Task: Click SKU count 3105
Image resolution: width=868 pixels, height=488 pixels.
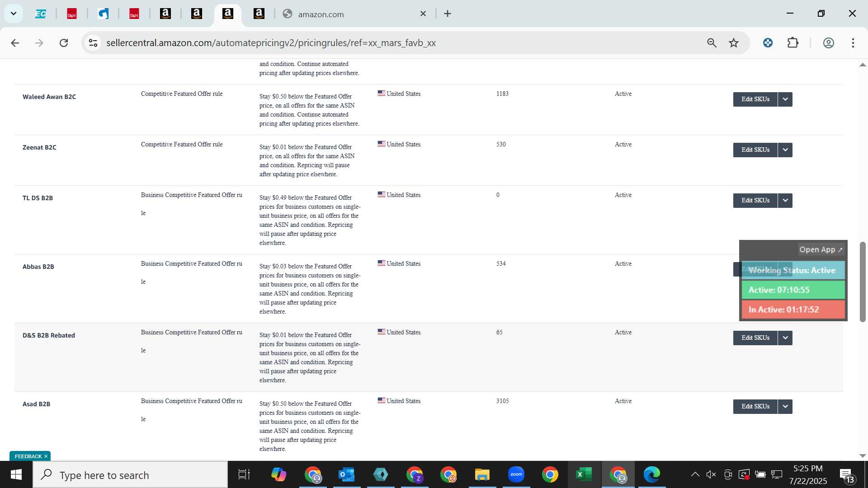Action: (x=502, y=401)
